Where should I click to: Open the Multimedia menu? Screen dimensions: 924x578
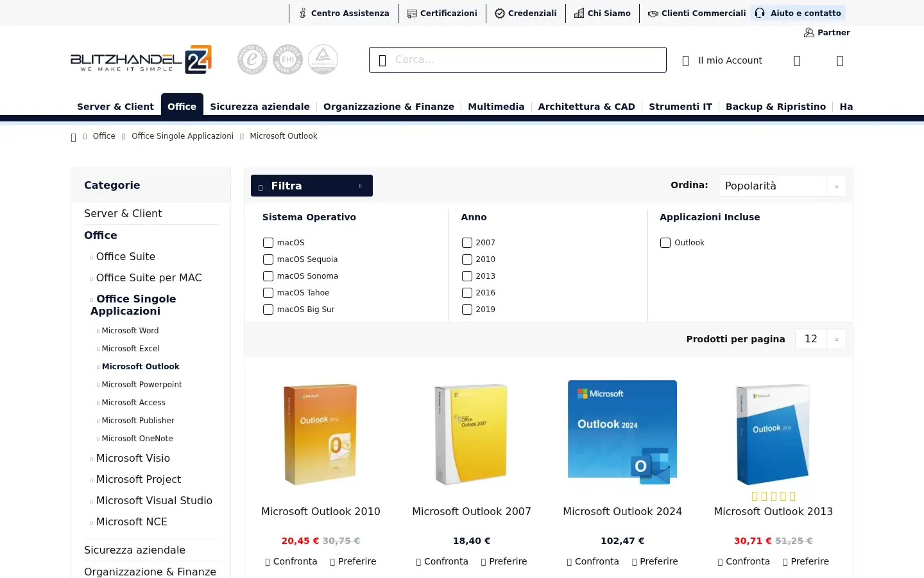(496, 107)
